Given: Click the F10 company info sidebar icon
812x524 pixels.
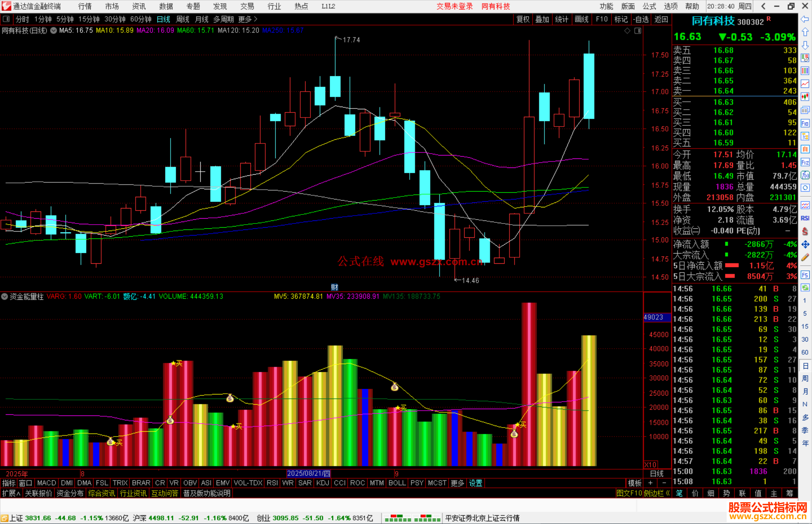Looking at the screenshot, I should tap(805, 123).
